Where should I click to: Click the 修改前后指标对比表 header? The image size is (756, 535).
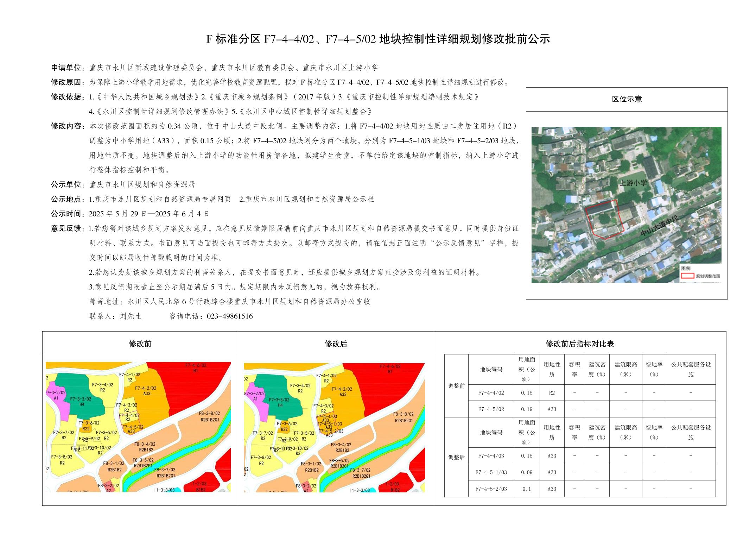pos(580,344)
